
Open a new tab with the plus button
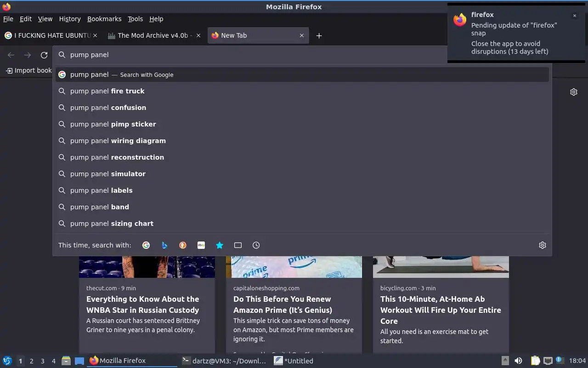point(319,35)
